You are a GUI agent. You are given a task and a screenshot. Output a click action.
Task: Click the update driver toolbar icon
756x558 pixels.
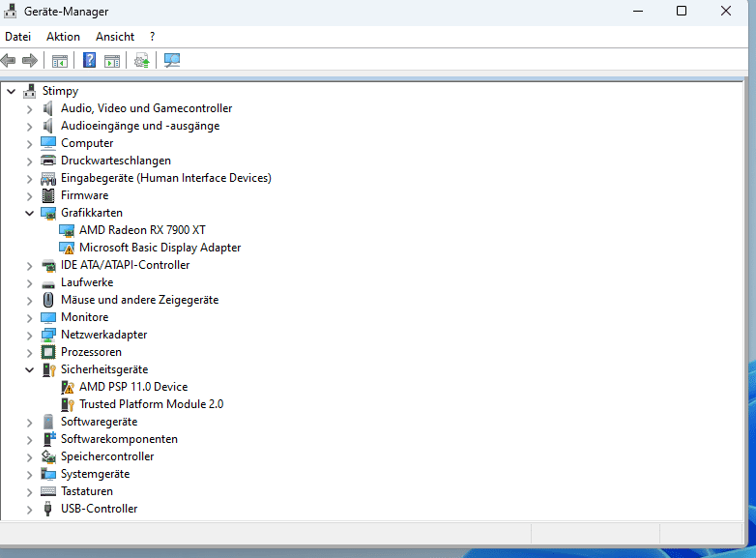coord(142,61)
